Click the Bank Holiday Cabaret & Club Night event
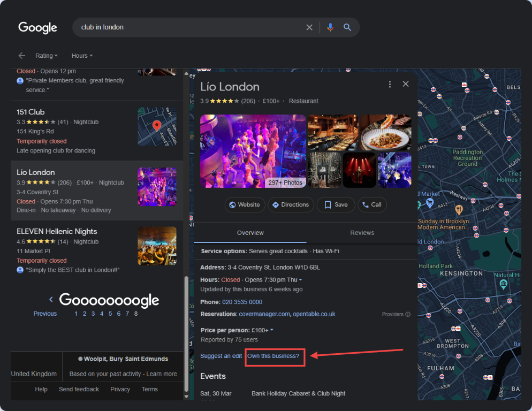This screenshot has height=411, width=532. coord(298,394)
